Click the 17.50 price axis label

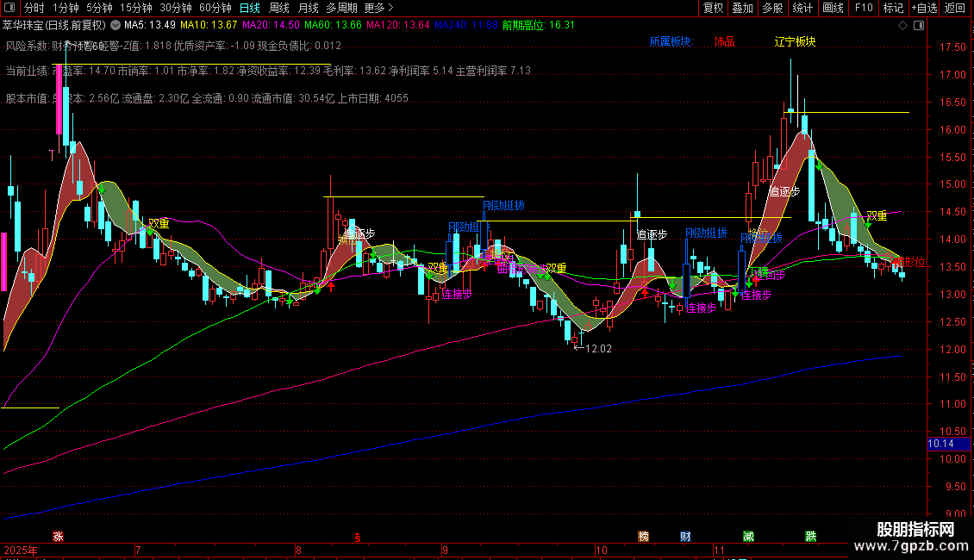(952, 47)
